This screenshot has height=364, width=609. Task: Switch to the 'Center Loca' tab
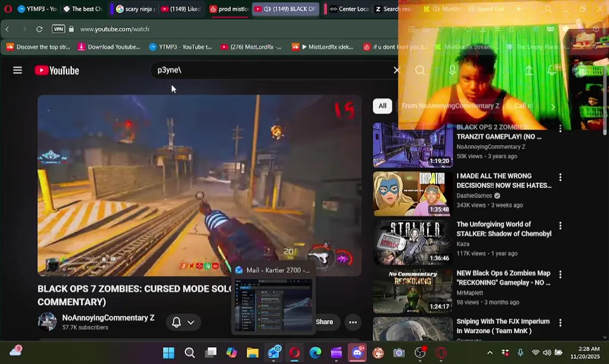click(348, 9)
